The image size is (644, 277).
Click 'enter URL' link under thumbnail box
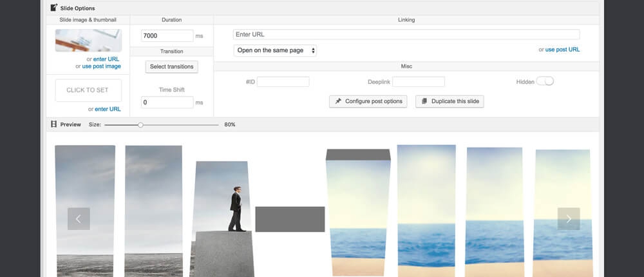[x=108, y=109]
